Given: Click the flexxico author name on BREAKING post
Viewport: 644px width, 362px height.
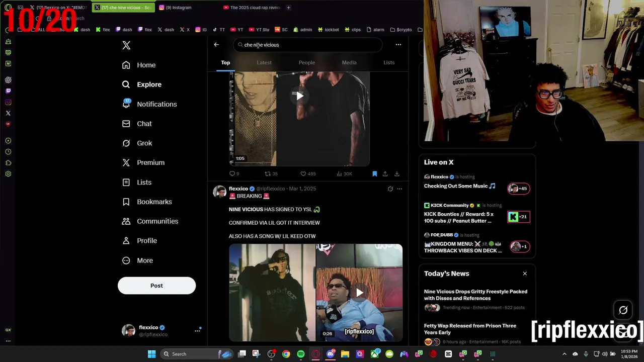Looking at the screenshot, I should (x=238, y=189).
